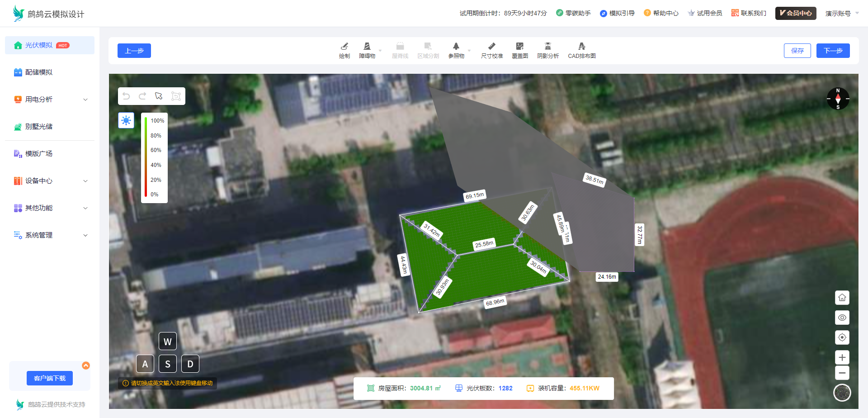Click the S keyboard movement key
868x418 pixels.
click(168, 364)
